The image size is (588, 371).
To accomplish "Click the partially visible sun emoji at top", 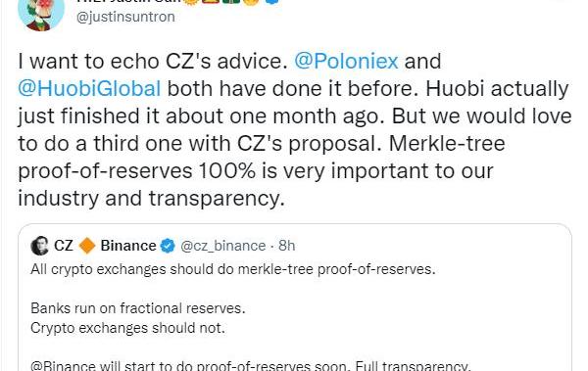I will 191,2.
